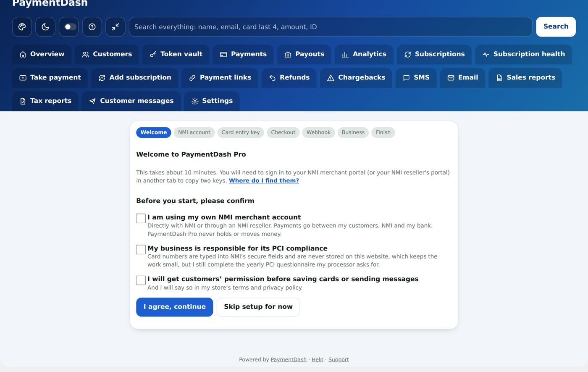Open the Webhook step
The height and width of the screenshot is (372, 588).
pos(318,132)
